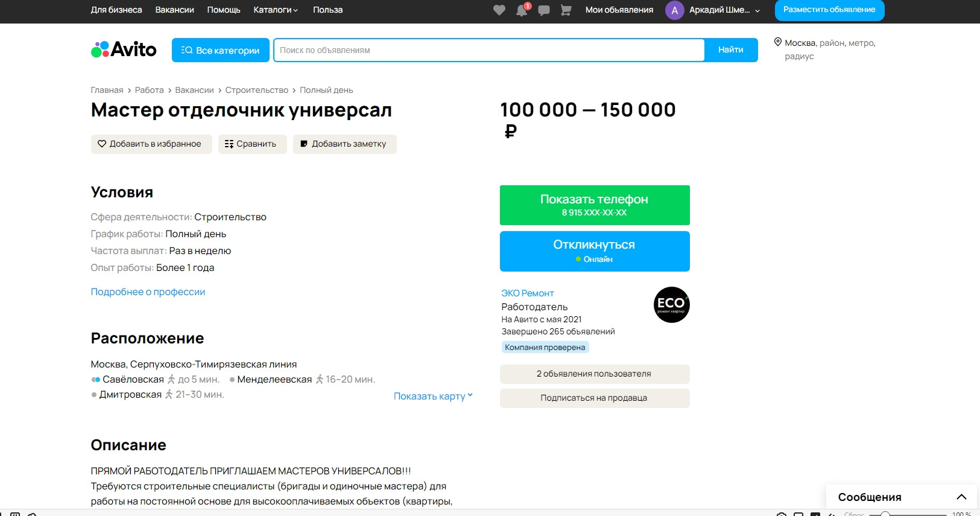Screen dimensions: 980x516
Task: Click the Найти search button
Action: tap(731, 50)
